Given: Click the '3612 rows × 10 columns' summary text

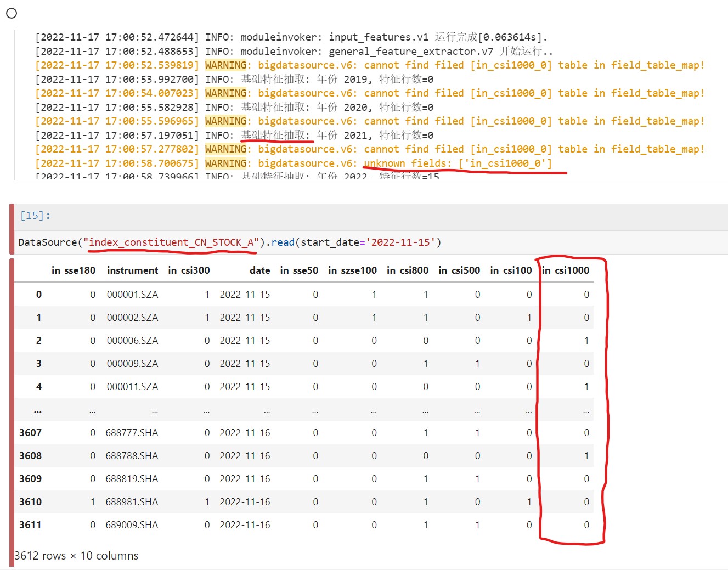Looking at the screenshot, I should coord(76,556).
